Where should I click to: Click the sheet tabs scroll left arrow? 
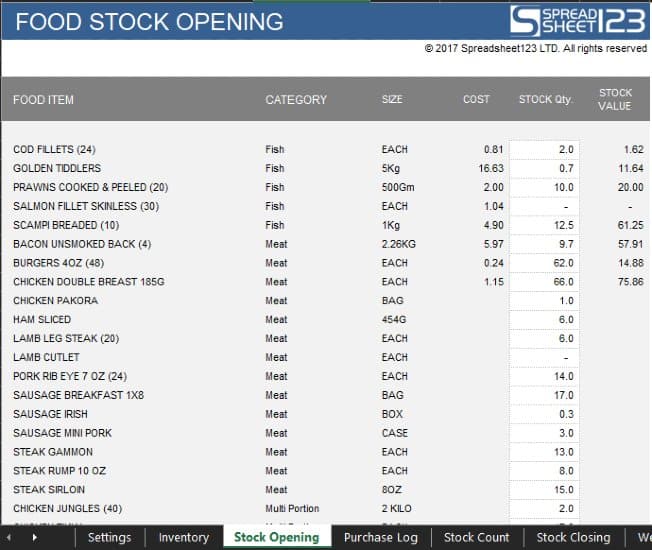coord(9,537)
